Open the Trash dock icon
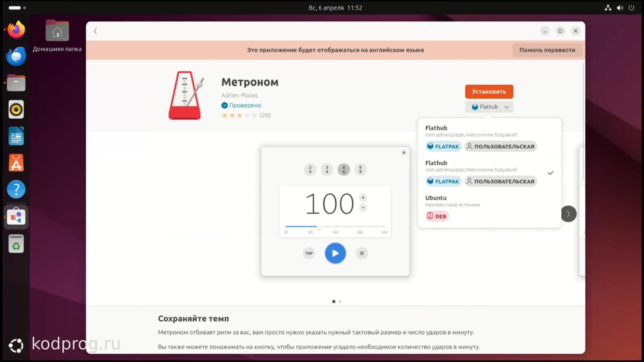The height and width of the screenshot is (362, 644). pyautogui.click(x=16, y=244)
